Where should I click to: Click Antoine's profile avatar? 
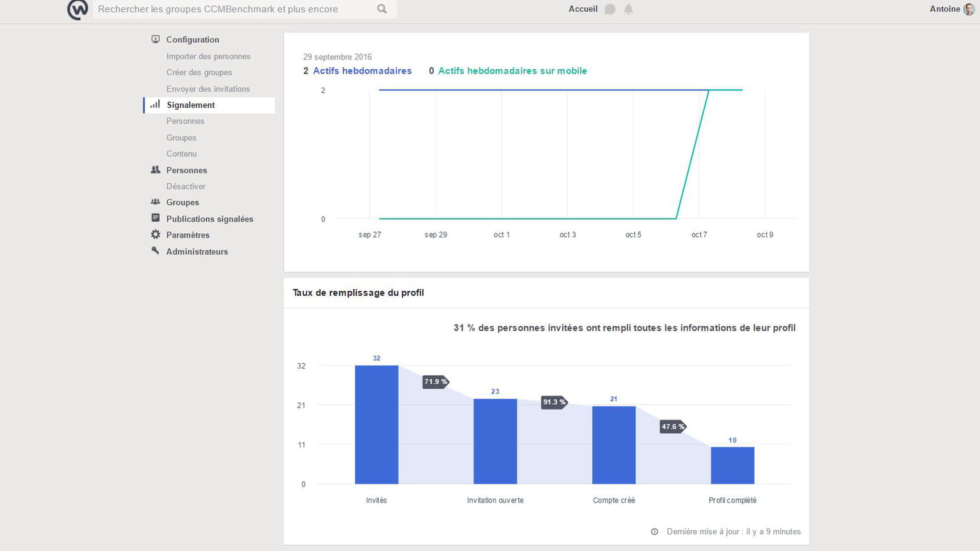click(x=968, y=9)
